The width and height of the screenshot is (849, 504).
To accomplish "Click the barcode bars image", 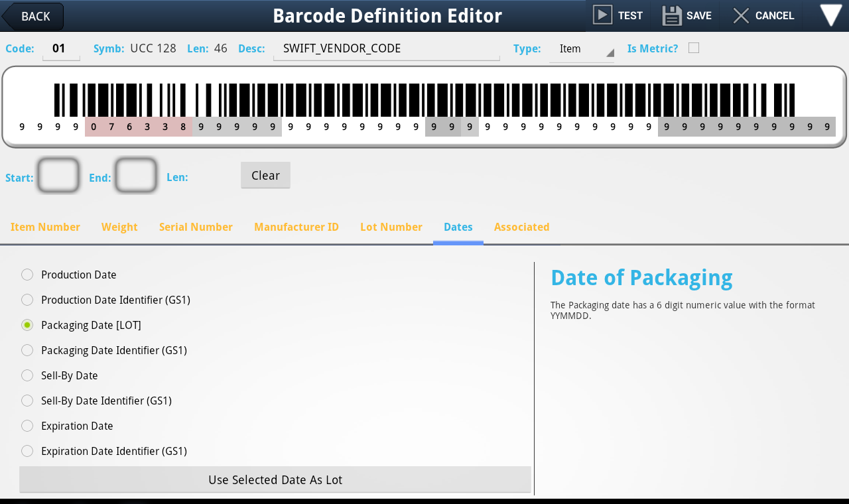I will coord(424,99).
